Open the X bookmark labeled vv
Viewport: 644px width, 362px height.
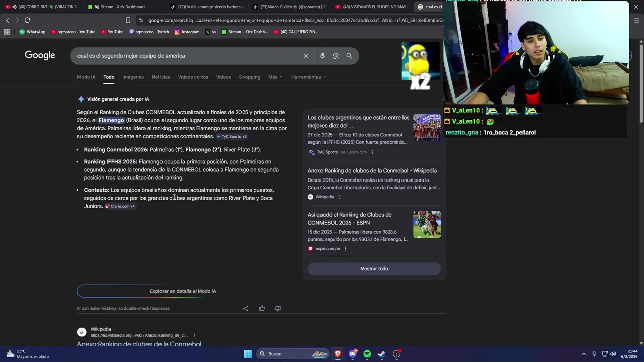[210, 32]
